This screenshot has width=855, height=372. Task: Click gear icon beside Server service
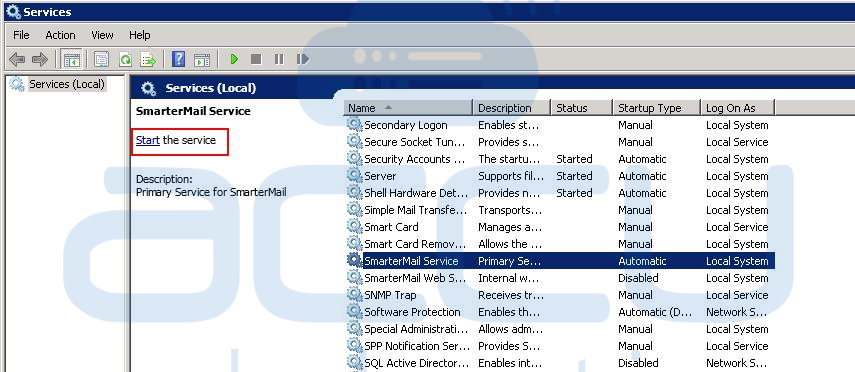(x=354, y=176)
